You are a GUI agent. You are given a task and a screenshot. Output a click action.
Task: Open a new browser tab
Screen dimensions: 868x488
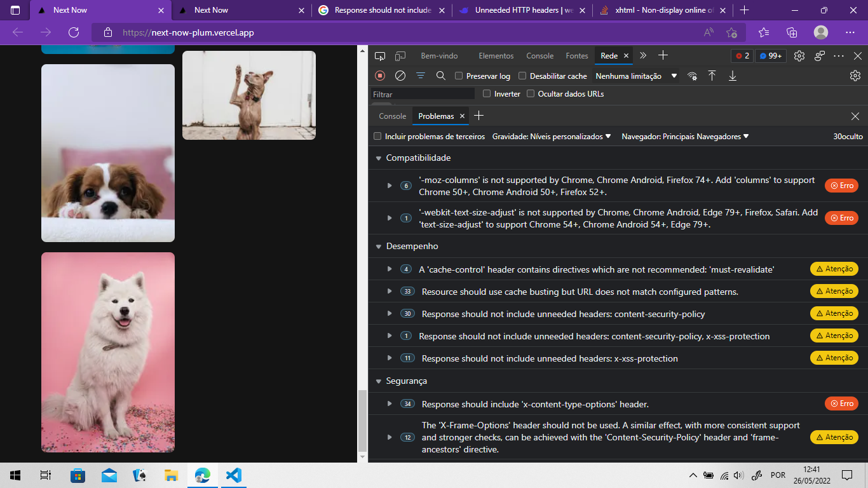pos(745,10)
